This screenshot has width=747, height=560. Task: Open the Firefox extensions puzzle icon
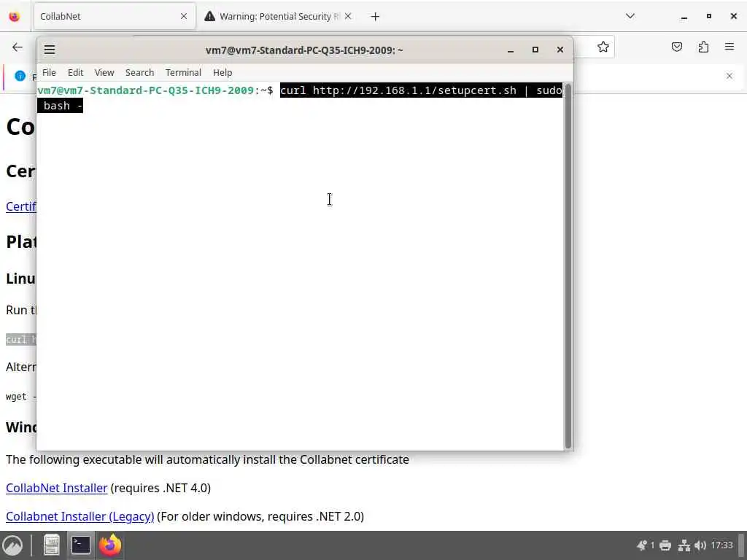point(704,47)
